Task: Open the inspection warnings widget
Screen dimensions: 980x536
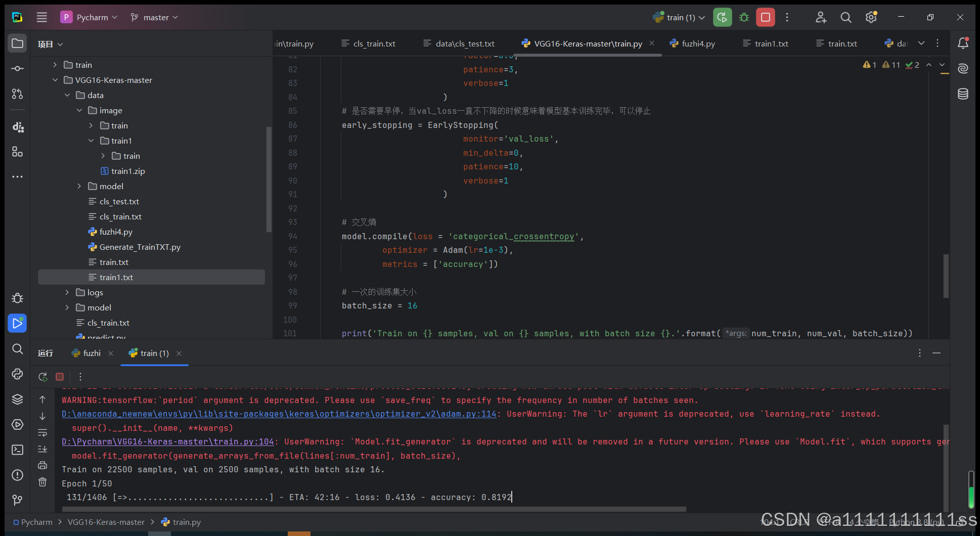Action: point(891,65)
